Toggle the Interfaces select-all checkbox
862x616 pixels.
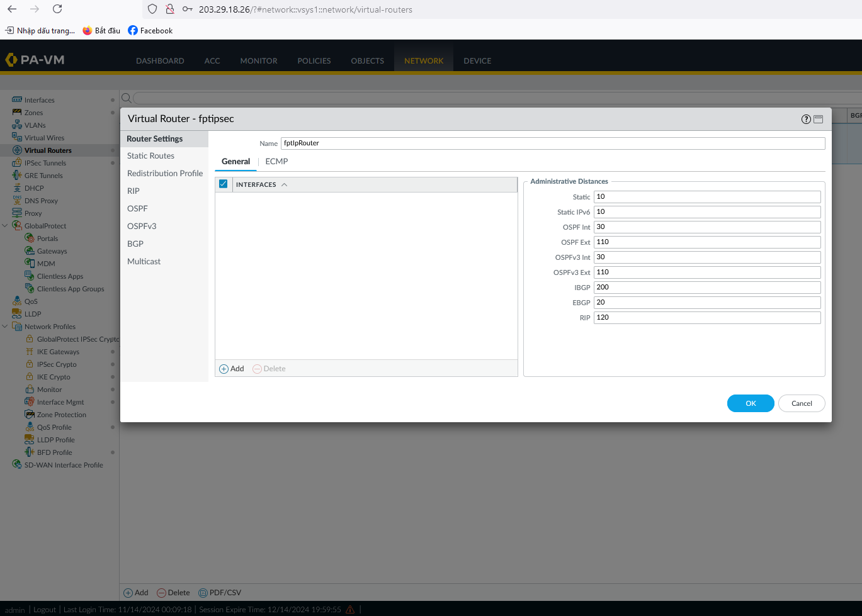pyautogui.click(x=223, y=184)
